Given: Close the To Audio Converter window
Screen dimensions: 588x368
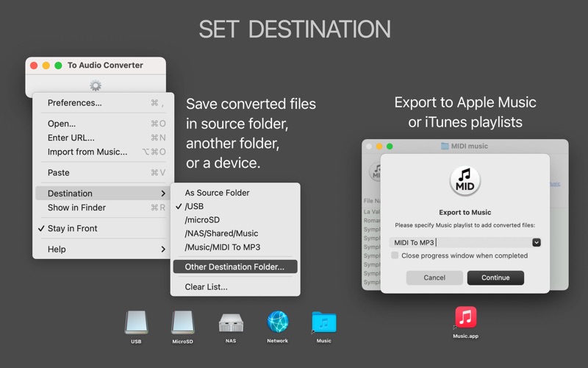Looking at the screenshot, I should coord(34,66).
